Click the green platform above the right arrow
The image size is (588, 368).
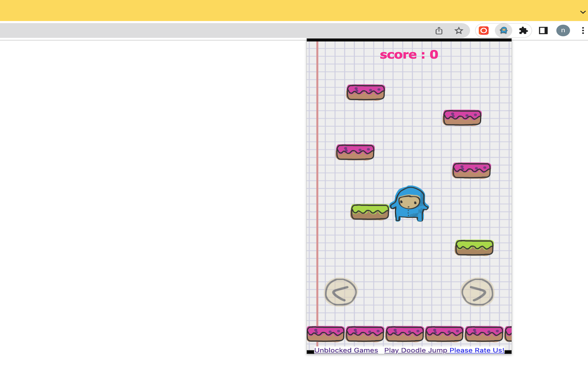(475, 247)
